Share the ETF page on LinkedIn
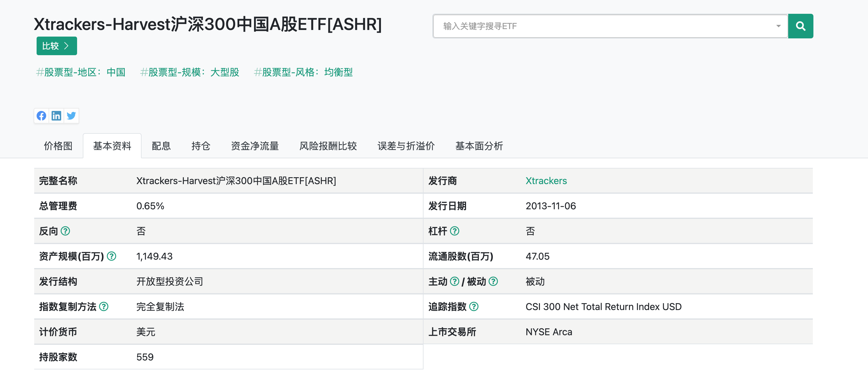The image size is (868, 382). [56, 115]
